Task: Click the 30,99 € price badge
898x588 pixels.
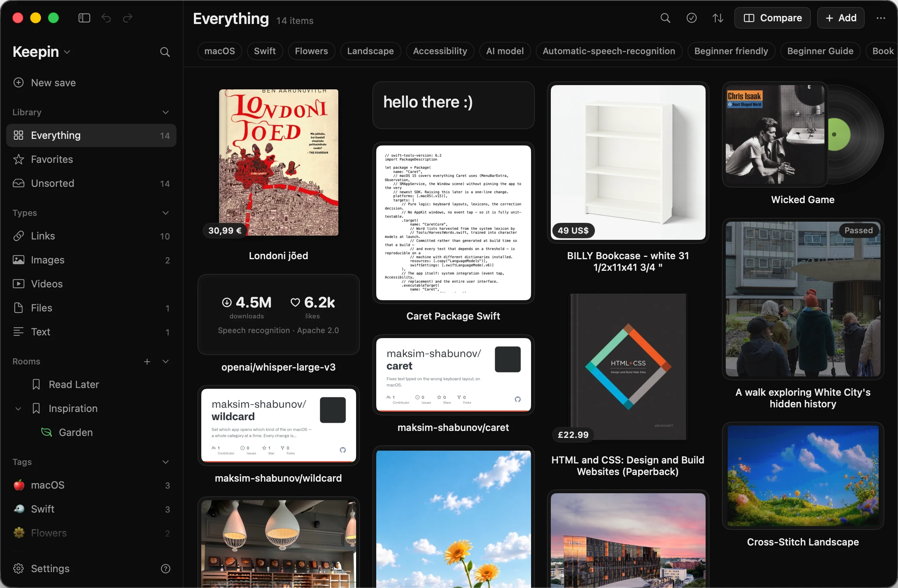Action: tap(224, 231)
